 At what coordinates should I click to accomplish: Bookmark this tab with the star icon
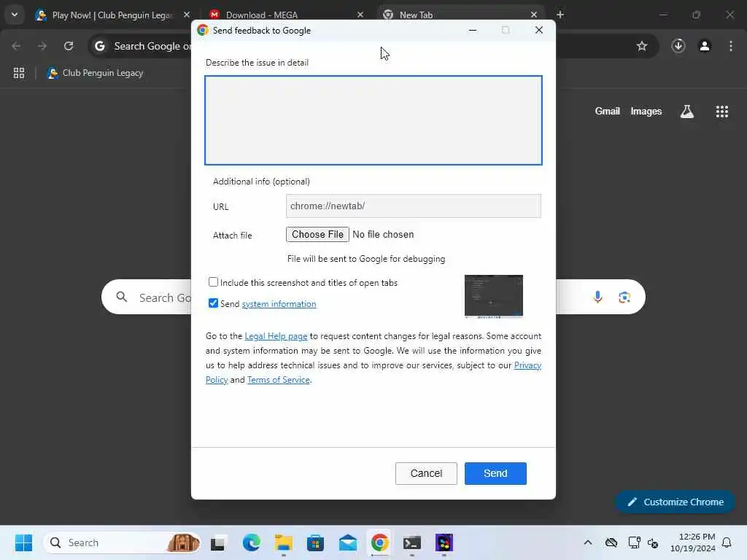[642, 46]
